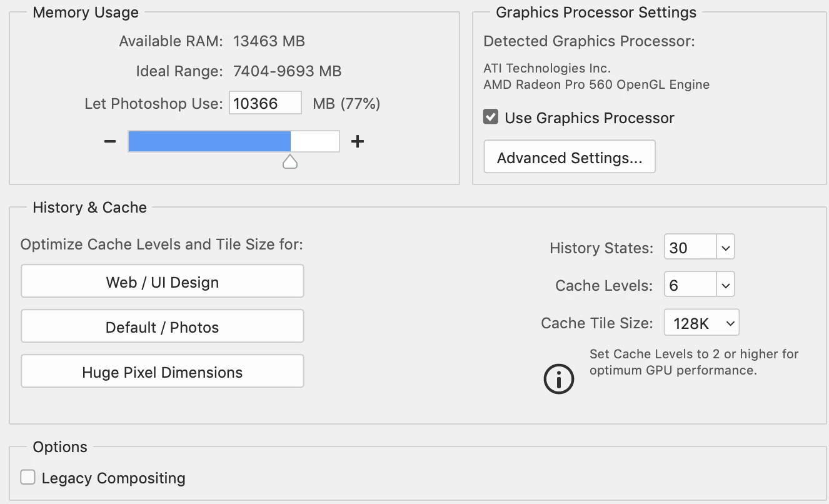Screen dimensions: 829x504
Task: Click the info icon near cache hint
Action: click(x=558, y=378)
